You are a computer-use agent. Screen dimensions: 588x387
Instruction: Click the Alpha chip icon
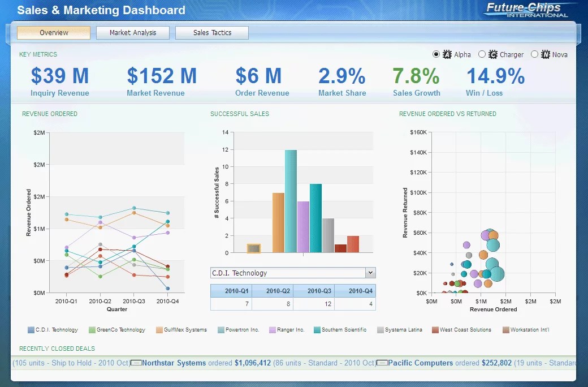pyautogui.click(x=447, y=54)
